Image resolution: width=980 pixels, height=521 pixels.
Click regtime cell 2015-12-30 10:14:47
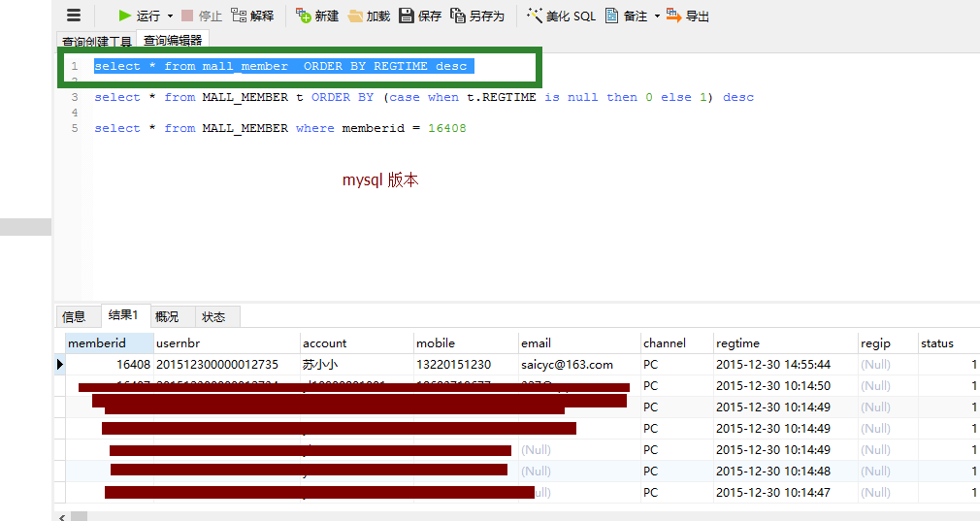(786, 492)
